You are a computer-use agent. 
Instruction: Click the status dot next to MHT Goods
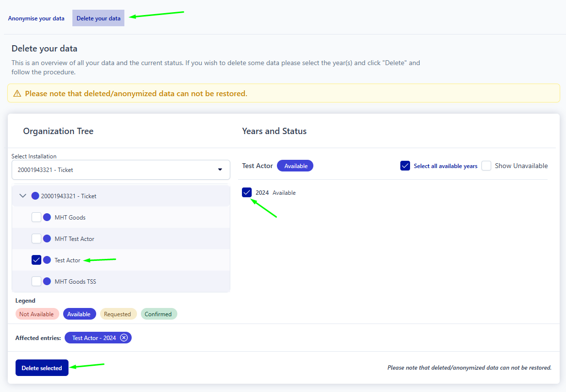click(x=47, y=217)
